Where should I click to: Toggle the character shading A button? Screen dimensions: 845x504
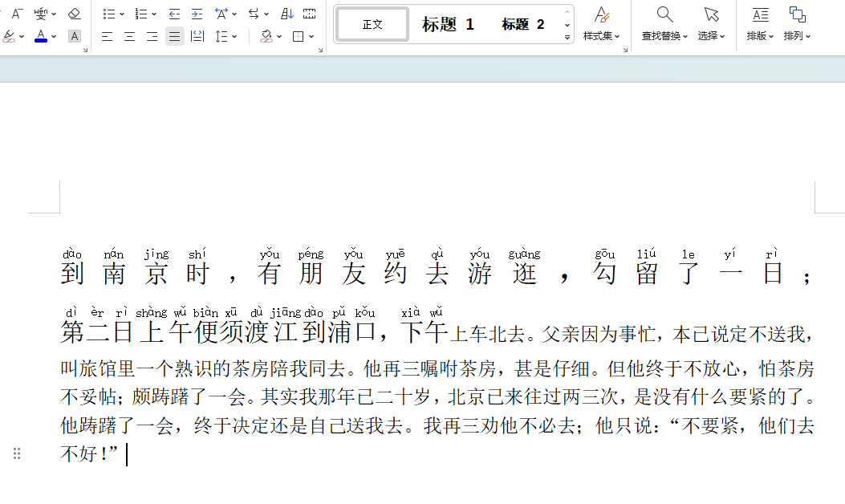click(x=76, y=36)
